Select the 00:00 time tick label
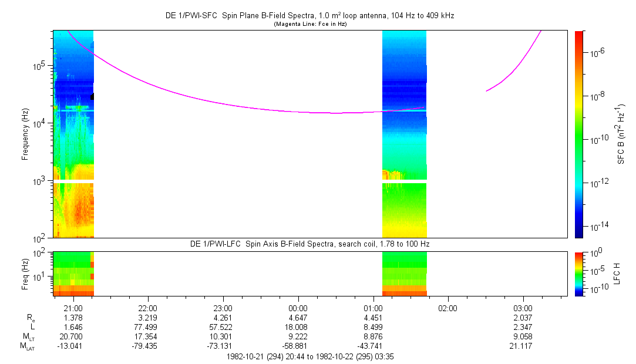636x364 pixels. tap(298, 308)
